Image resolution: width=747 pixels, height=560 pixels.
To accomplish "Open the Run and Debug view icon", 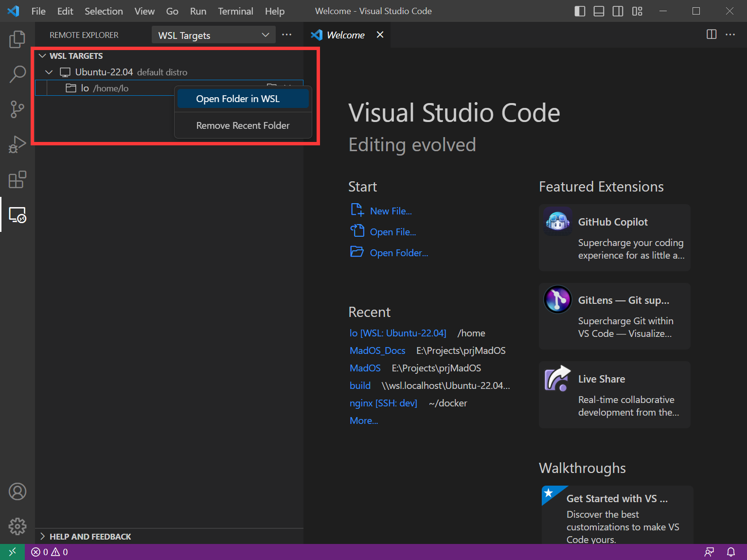I will click(18, 144).
